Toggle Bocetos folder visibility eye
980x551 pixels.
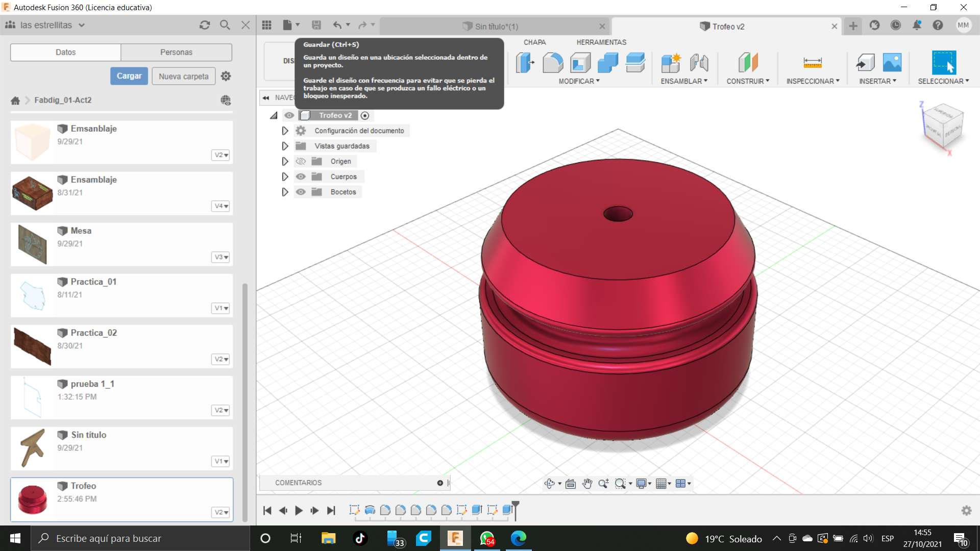coord(301,192)
